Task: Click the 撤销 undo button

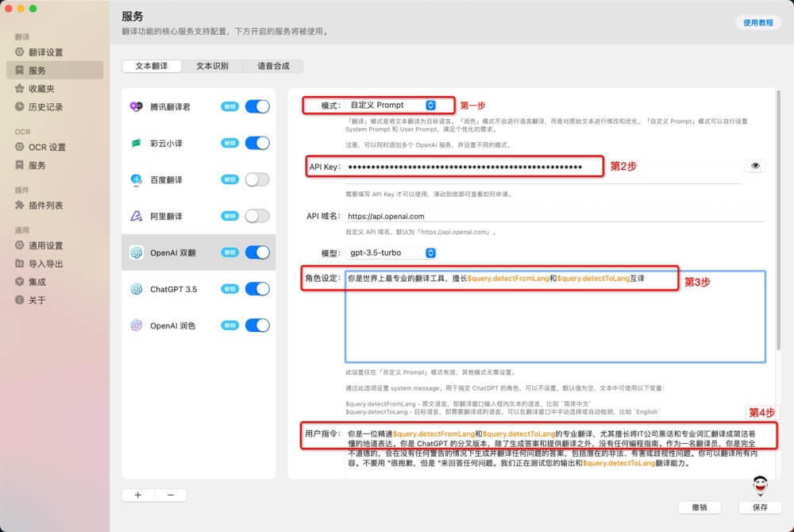Action: 700,507
